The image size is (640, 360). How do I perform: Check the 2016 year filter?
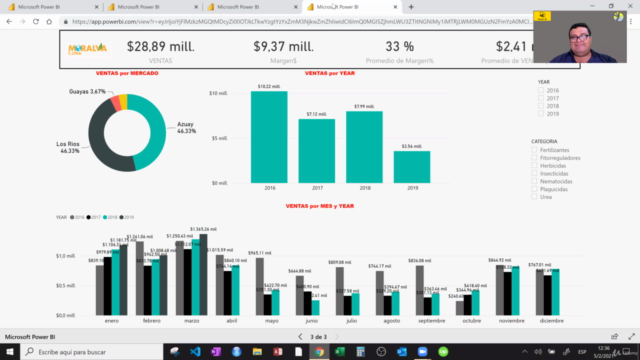coord(541,90)
